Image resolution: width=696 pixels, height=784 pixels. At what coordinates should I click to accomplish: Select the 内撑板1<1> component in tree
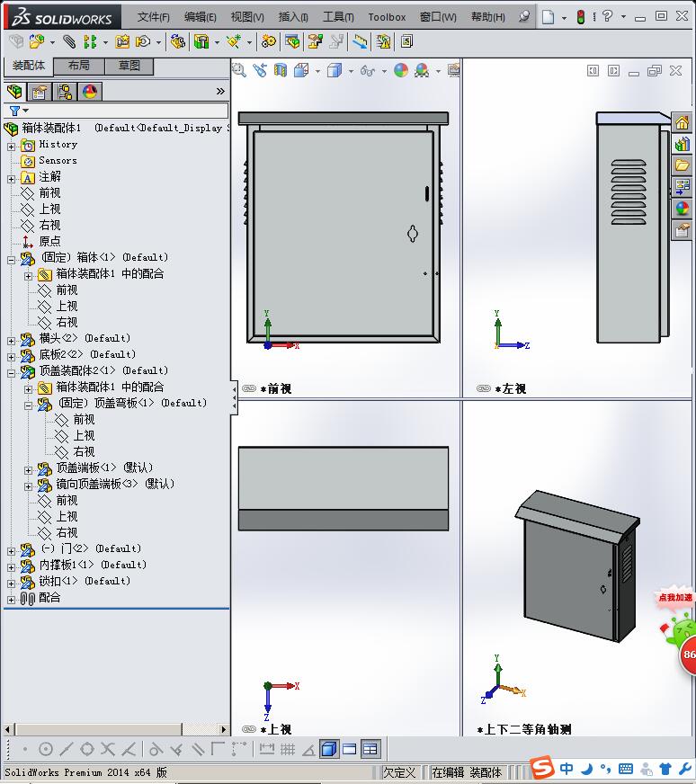coord(93,565)
